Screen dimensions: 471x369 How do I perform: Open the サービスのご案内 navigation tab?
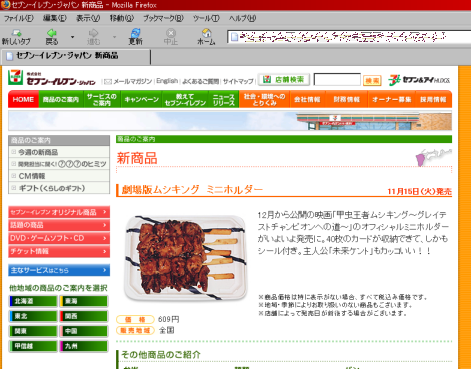[102, 99]
